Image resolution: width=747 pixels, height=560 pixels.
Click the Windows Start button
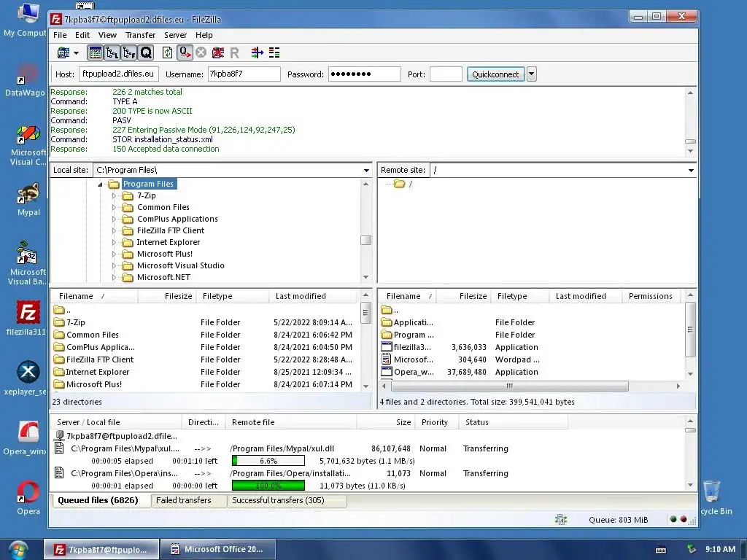click(x=18, y=550)
